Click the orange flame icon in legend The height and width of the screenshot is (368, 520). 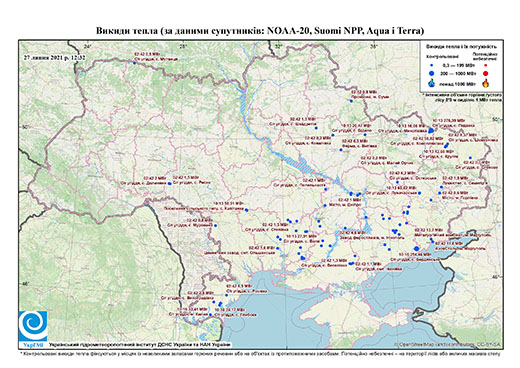click(x=486, y=83)
